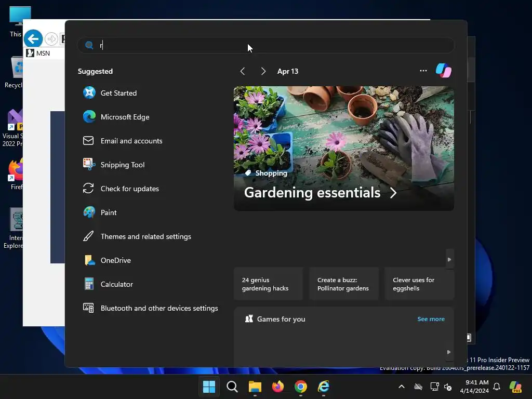Screen dimensions: 532x399
Task: Click the Games for you heading
Action: [281, 319]
